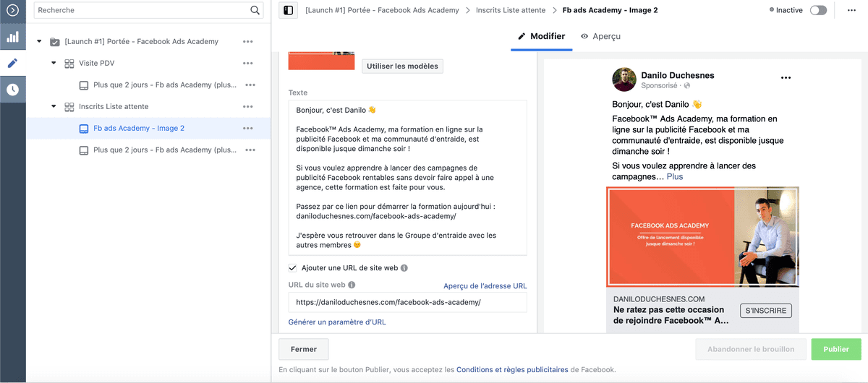Open more options for Visite PDV

coord(248,64)
